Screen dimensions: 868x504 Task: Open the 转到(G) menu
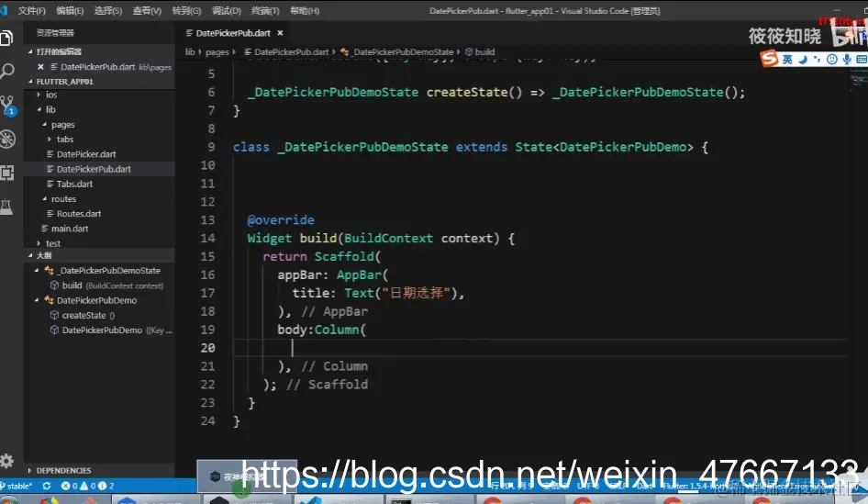click(186, 10)
